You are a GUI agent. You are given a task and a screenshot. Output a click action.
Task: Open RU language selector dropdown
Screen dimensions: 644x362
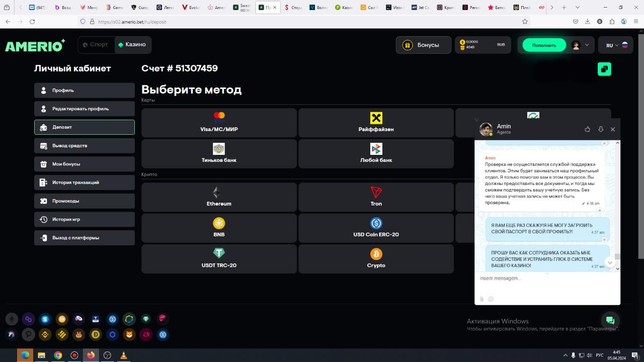point(615,45)
